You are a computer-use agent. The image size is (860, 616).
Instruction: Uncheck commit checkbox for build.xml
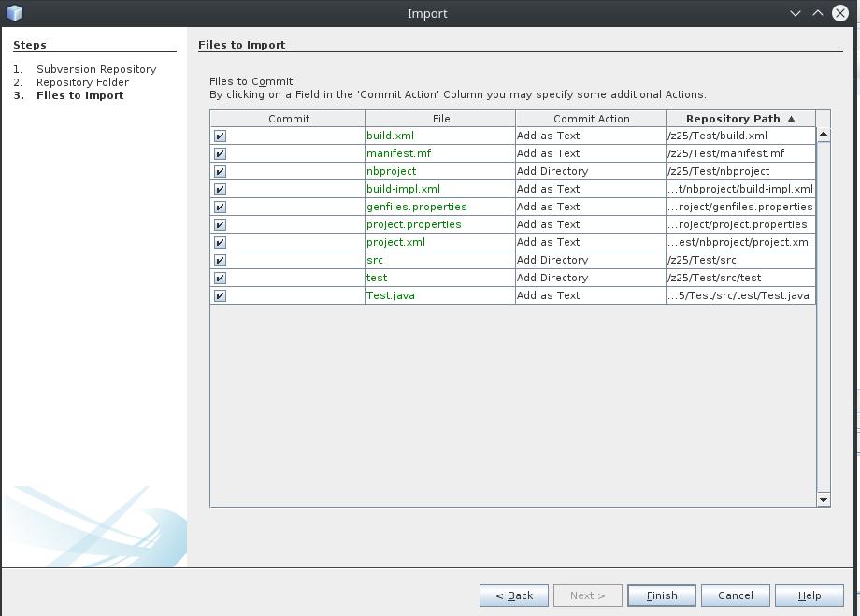[x=220, y=136]
